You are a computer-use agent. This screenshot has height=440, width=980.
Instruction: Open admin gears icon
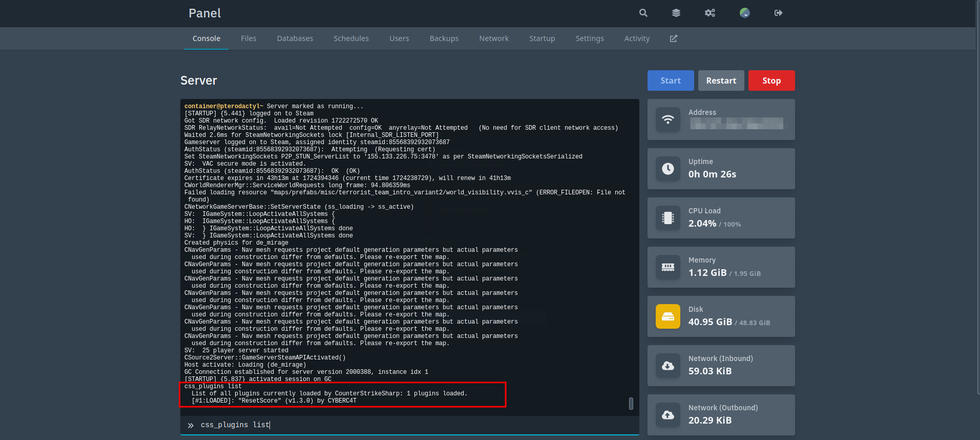(x=710, y=13)
